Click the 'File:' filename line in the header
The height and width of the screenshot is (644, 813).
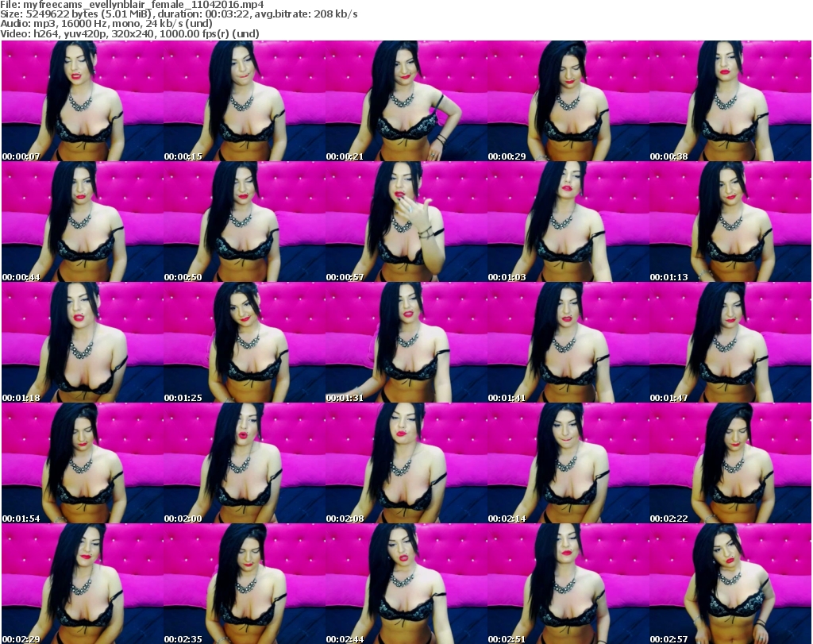pos(133,5)
